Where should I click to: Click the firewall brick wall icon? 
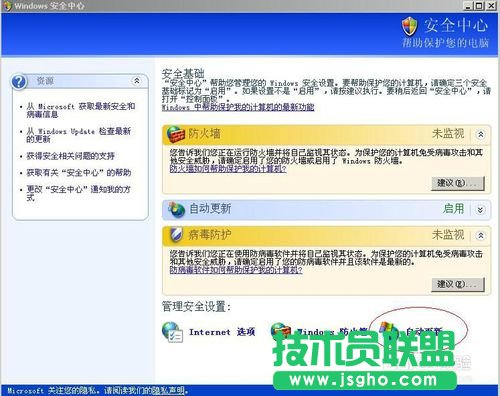pyautogui.click(x=176, y=135)
